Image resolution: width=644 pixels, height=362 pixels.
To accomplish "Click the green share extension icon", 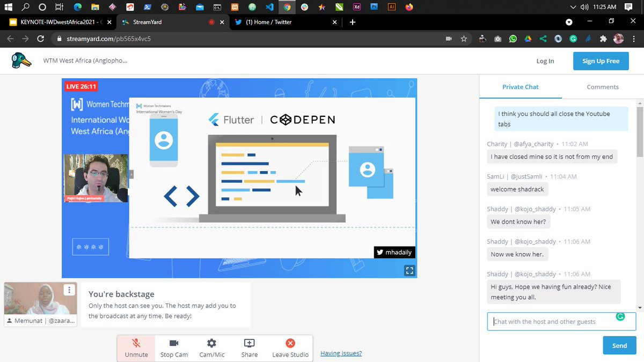I will (543, 39).
